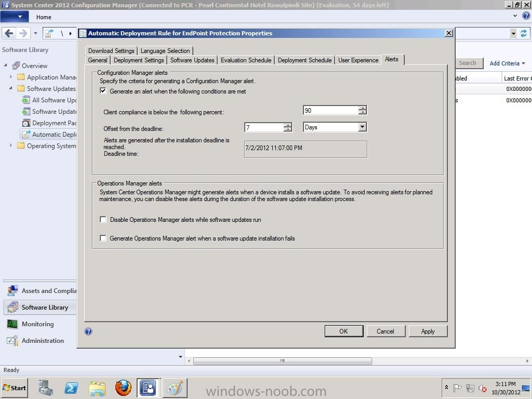Image resolution: width=532 pixels, height=399 pixels.
Task: Open the Home ribbon tab
Action: tap(44, 17)
